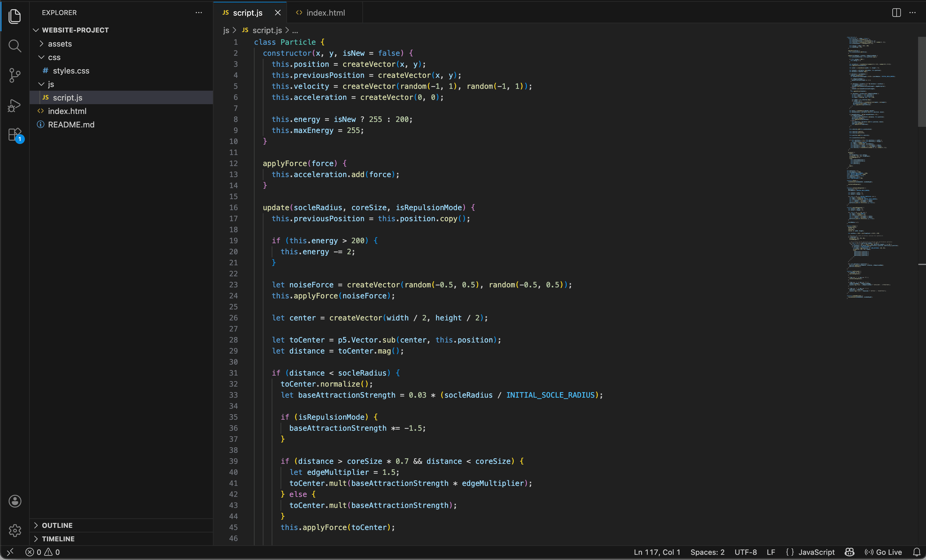Expand the OUTLINE section

pos(57,525)
